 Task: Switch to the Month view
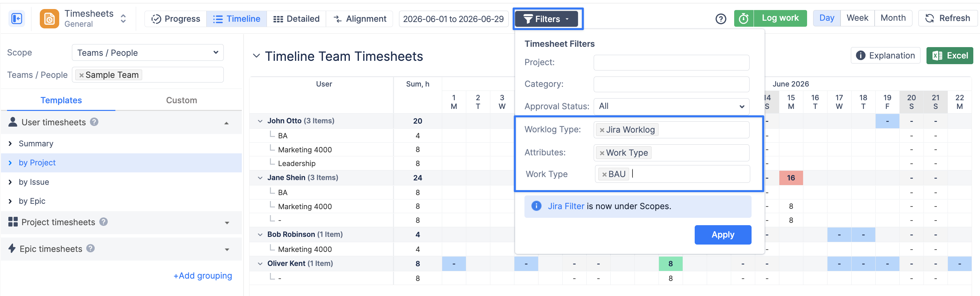(x=893, y=18)
